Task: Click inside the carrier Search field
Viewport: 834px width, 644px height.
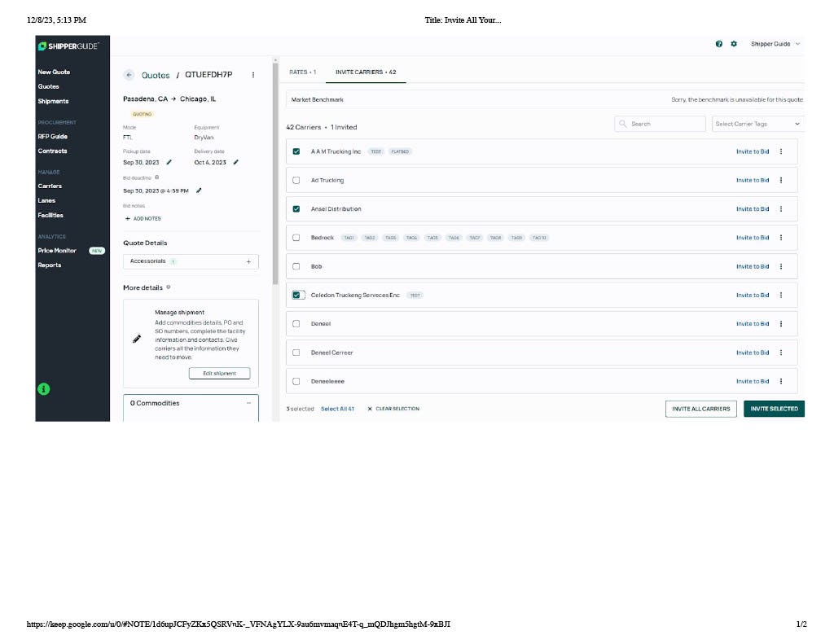Action: 660,123
